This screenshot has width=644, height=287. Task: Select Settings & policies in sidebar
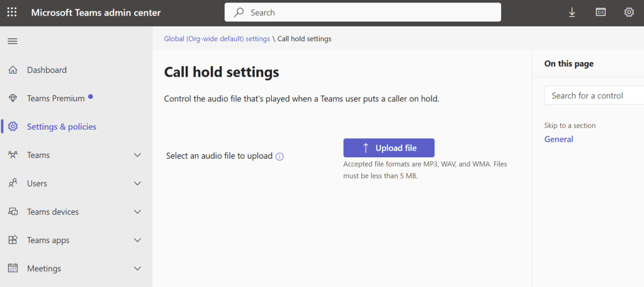[x=62, y=127]
